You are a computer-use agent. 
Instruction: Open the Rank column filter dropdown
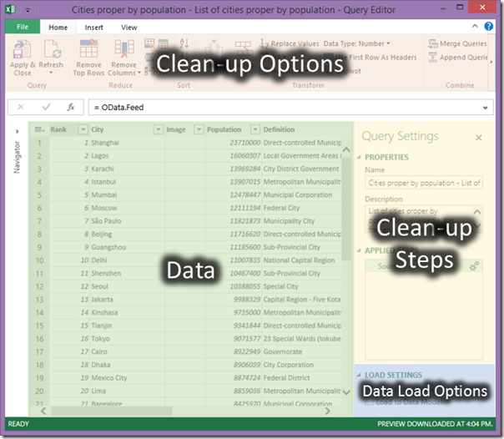point(83,129)
